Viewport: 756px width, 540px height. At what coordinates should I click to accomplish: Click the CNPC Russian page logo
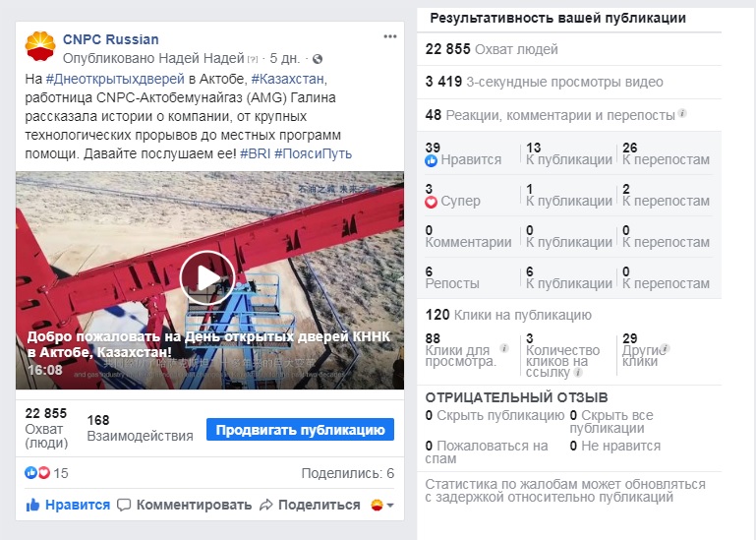40,47
